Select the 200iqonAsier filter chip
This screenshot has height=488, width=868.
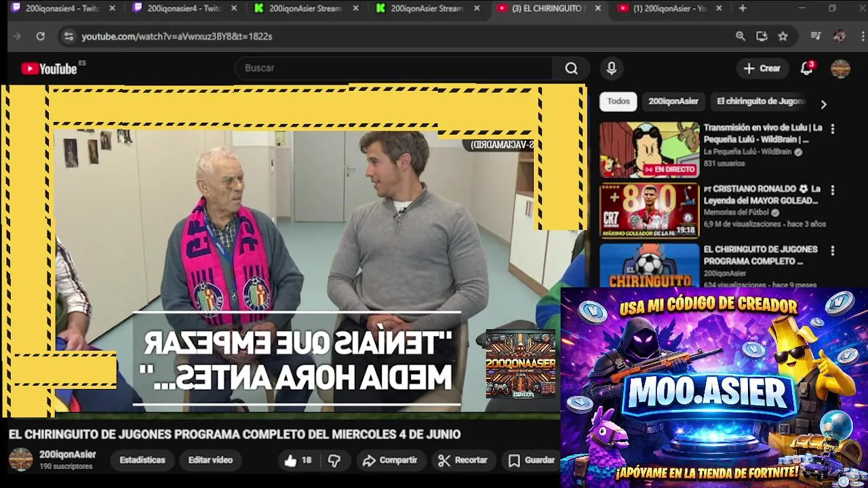[x=673, y=102]
